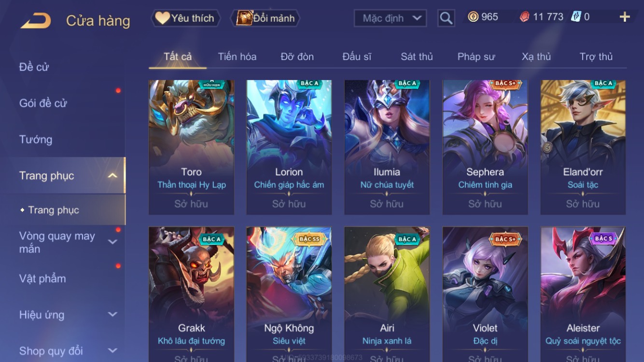Open Tướng in the sidebar
The height and width of the screenshot is (362, 644).
pos(36,139)
